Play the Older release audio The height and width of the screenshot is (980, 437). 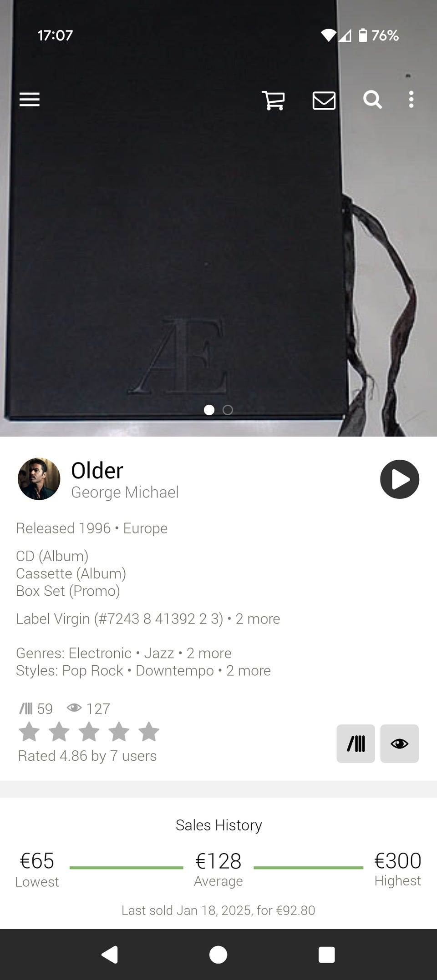coord(400,479)
